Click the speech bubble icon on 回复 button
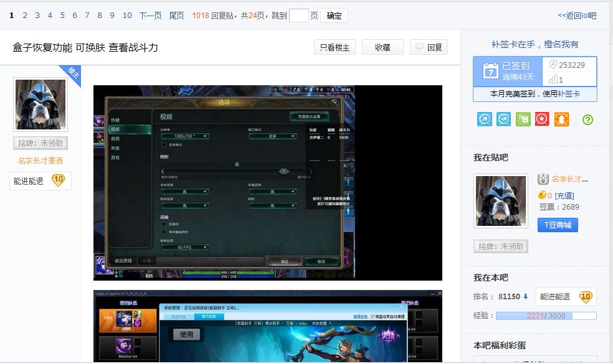The width and height of the screenshot is (613, 364). [419, 47]
